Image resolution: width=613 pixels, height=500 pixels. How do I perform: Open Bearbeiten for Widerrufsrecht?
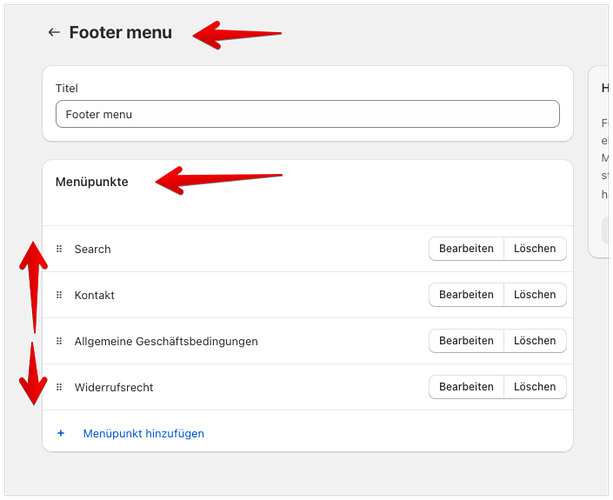click(466, 387)
